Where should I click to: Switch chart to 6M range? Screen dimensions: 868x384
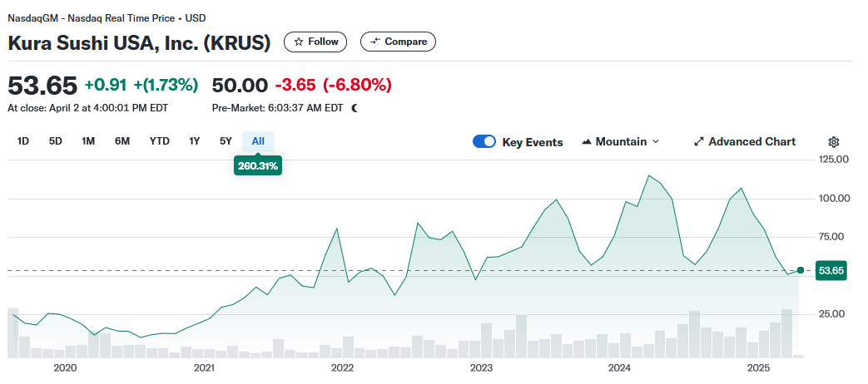point(122,141)
